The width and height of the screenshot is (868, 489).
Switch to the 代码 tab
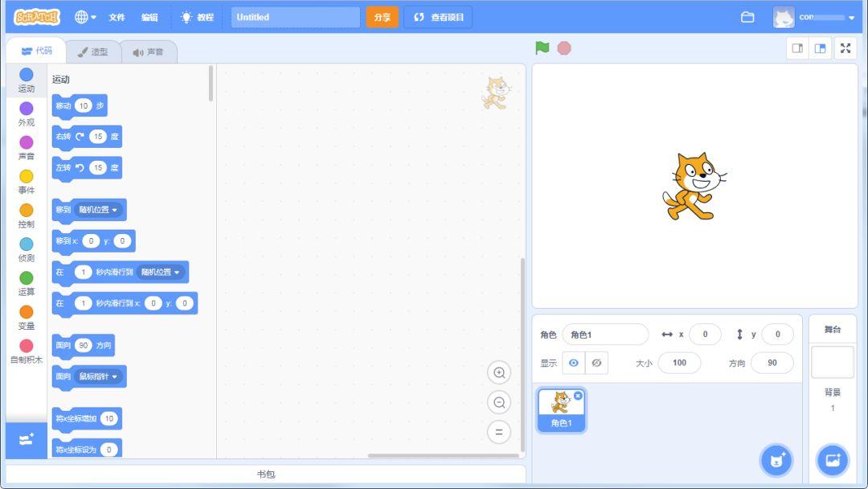pos(36,51)
